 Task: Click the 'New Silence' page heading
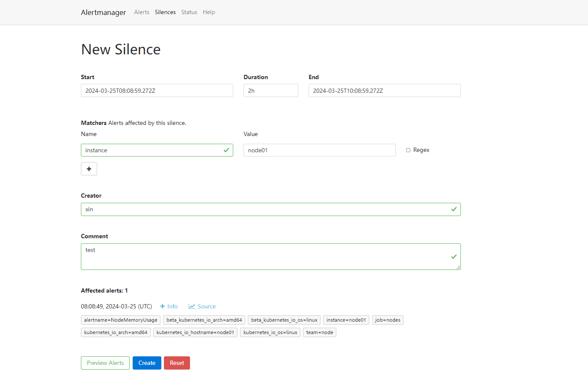click(x=121, y=50)
